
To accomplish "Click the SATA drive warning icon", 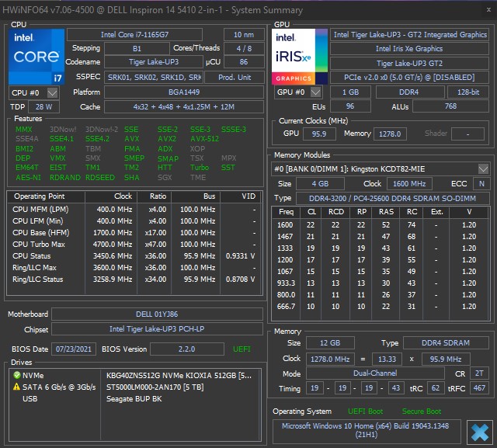I will 17,387.
